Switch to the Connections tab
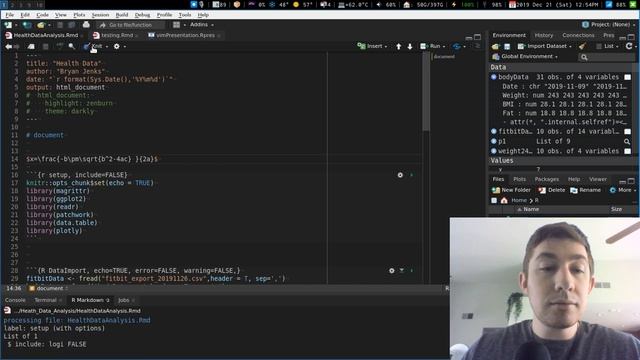The width and height of the screenshot is (640, 360). pyautogui.click(x=578, y=36)
